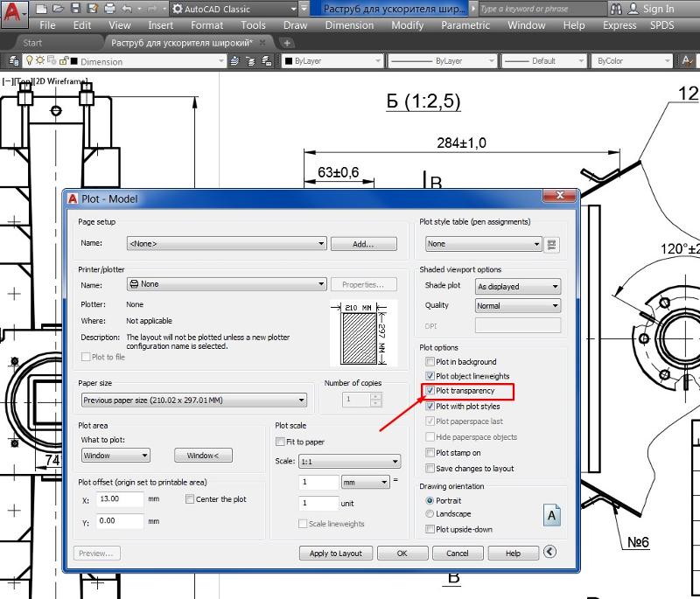Open Layer Properties Manager icon
The height and width of the screenshot is (599, 700).
(x=14, y=61)
